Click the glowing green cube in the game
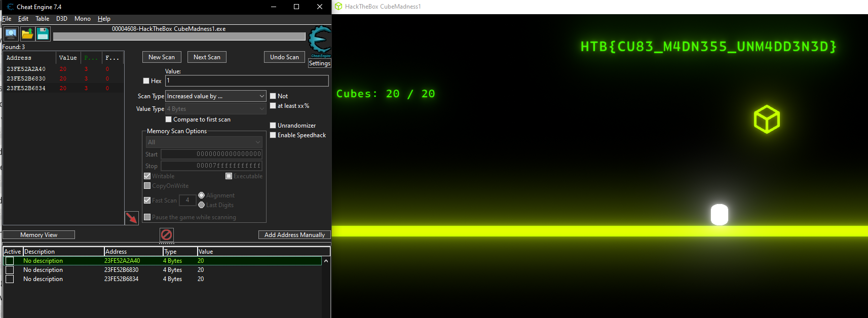The image size is (868, 318). click(767, 119)
